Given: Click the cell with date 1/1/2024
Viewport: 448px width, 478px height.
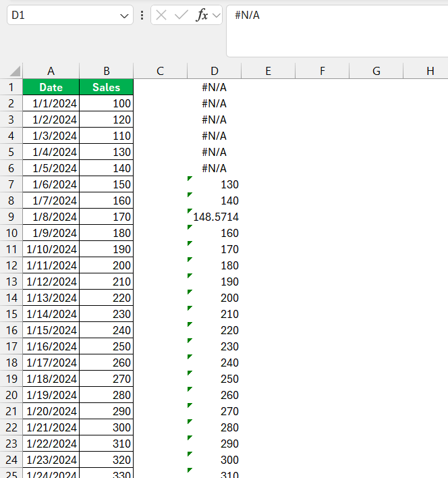Looking at the screenshot, I should [x=51, y=103].
